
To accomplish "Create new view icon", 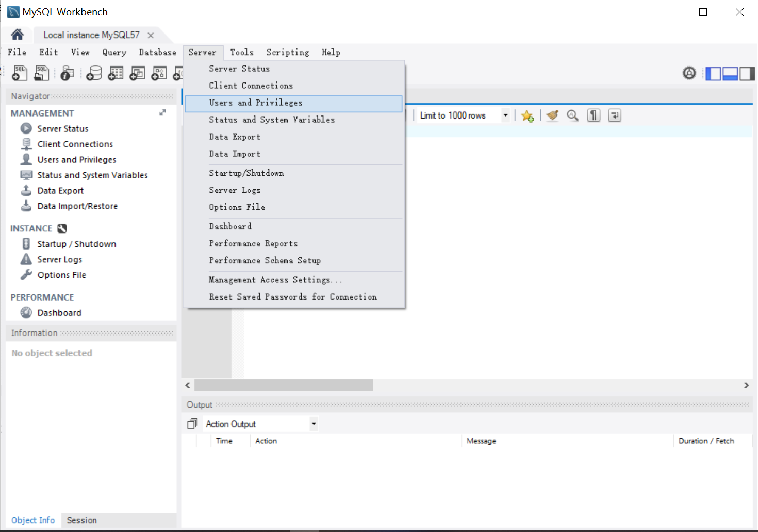I will (x=137, y=73).
